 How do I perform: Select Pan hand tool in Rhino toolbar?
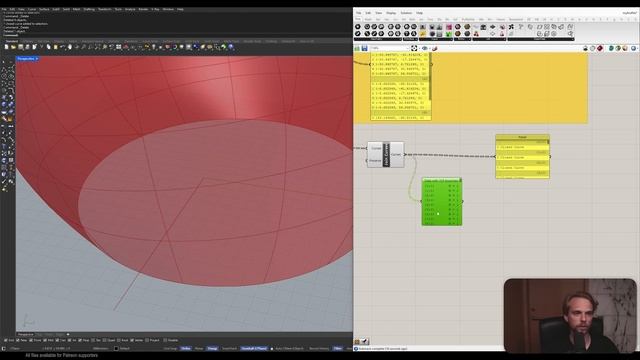click(x=70, y=47)
